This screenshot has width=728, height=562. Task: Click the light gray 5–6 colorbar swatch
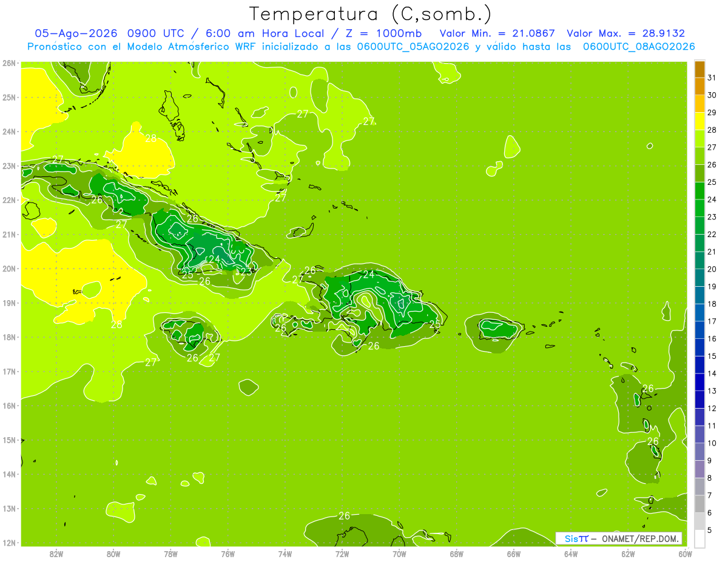(699, 521)
